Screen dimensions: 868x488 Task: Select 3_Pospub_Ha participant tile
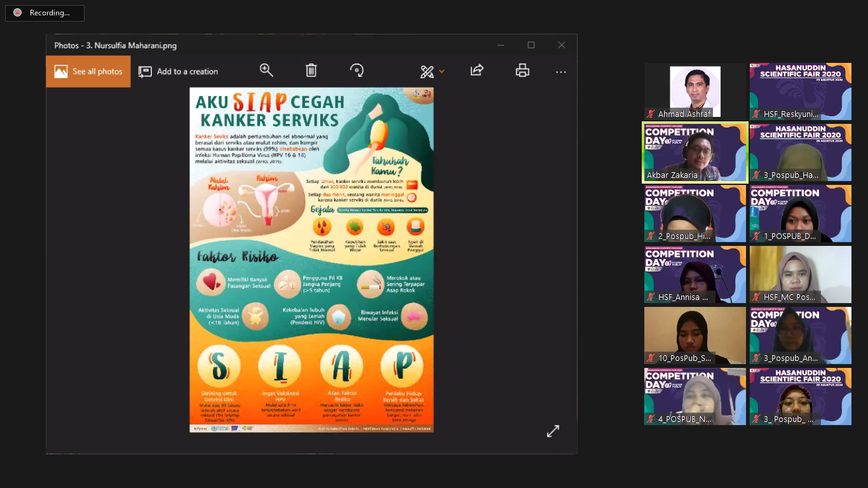[801, 152]
